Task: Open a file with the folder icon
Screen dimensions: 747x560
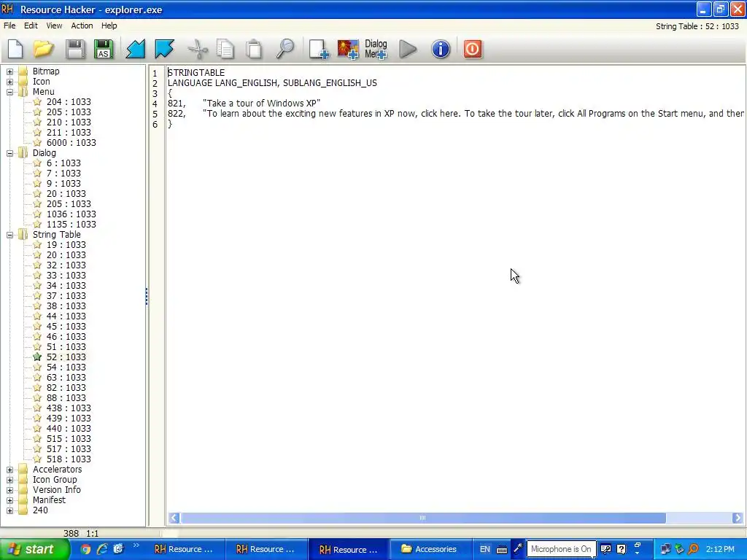Action: click(43, 49)
